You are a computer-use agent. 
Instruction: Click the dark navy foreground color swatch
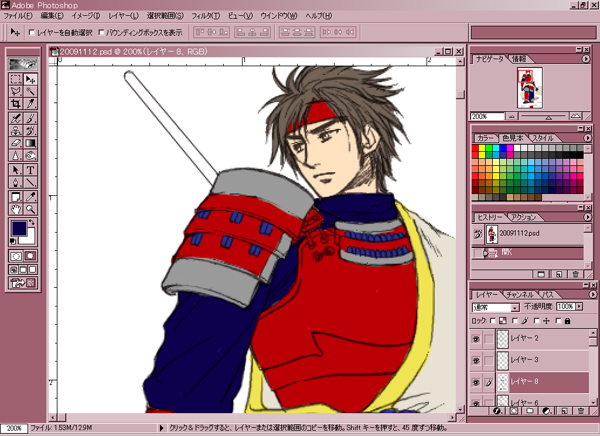tap(18, 230)
